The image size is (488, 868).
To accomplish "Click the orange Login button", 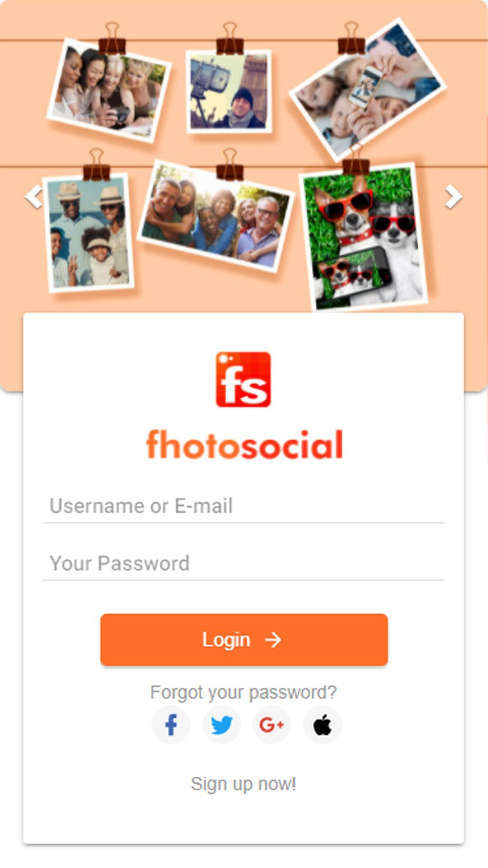I will click(x=244, y=639).
